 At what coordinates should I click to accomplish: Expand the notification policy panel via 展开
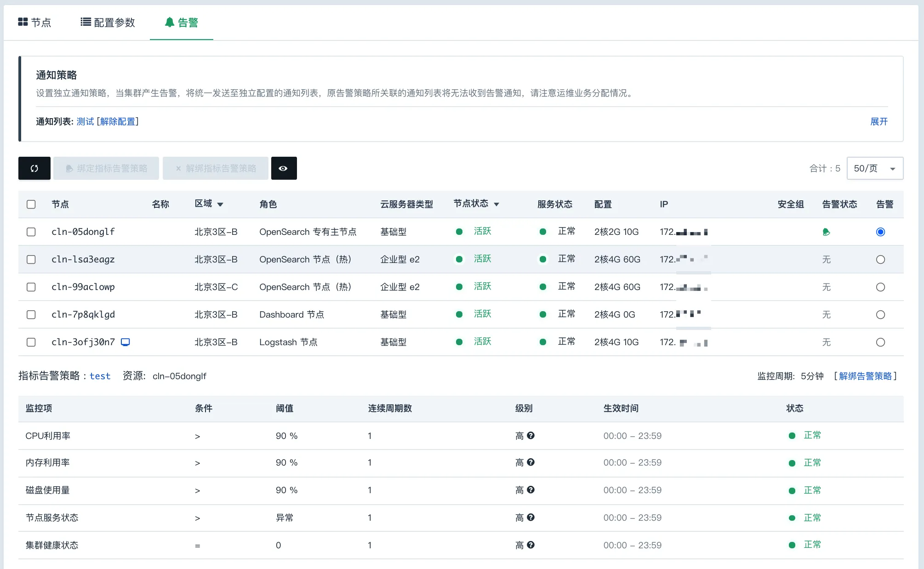878,121
